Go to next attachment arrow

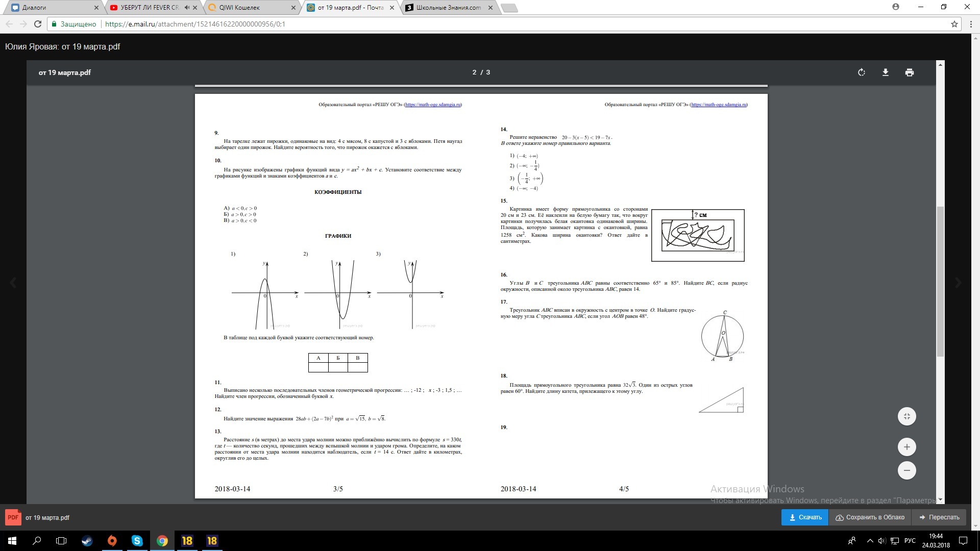(958, 282)
